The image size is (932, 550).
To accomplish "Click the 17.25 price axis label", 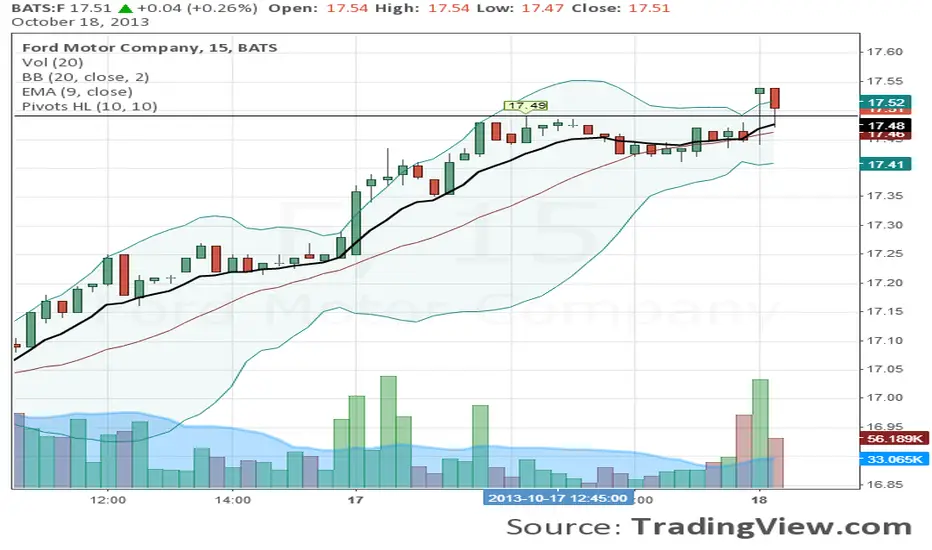I will pyautogui.click(x=884, y=253).
